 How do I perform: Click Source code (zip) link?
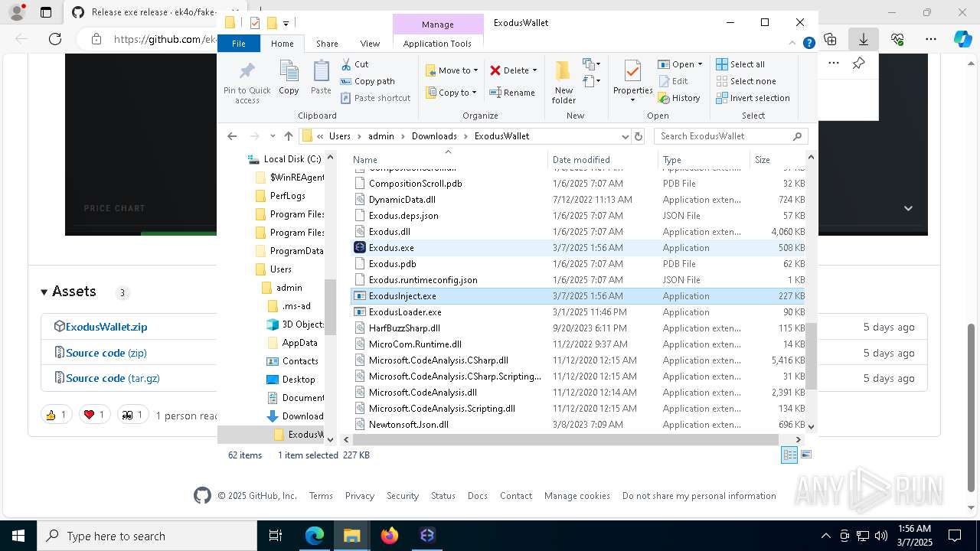point(106,353)
